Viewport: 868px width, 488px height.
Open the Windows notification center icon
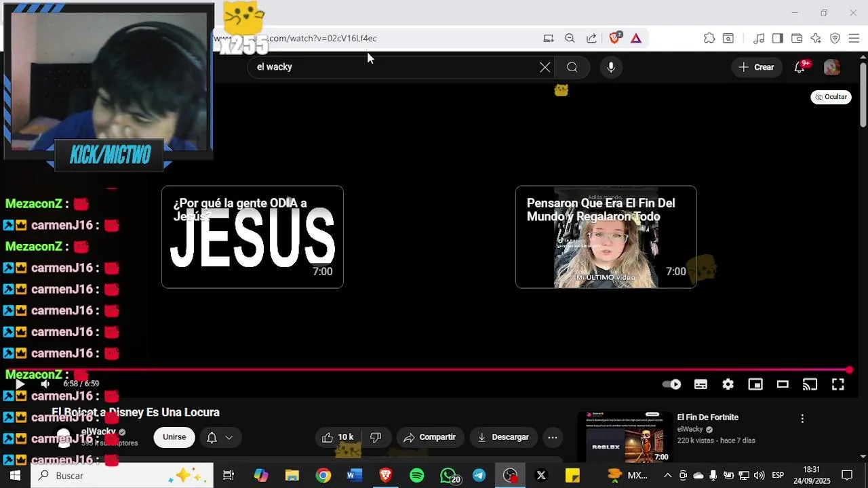(847, 475)
